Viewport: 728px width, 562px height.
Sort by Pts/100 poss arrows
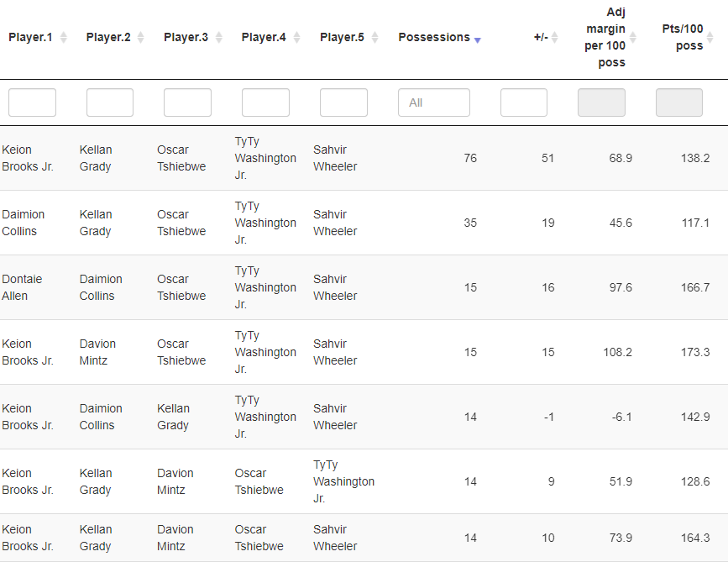point(710,37)
